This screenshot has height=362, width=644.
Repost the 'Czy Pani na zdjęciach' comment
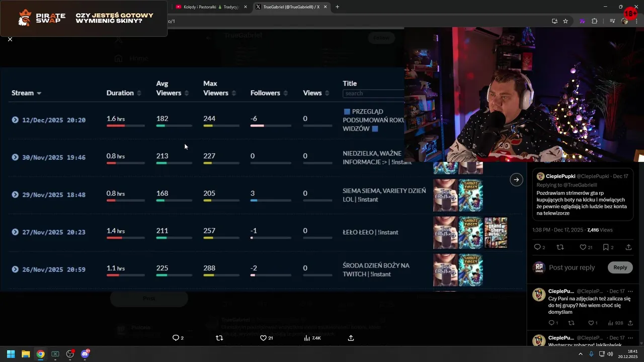click(571, 323)
